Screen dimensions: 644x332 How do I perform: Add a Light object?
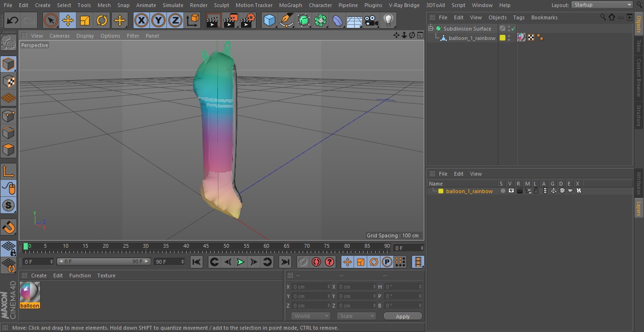pos(388,21)
